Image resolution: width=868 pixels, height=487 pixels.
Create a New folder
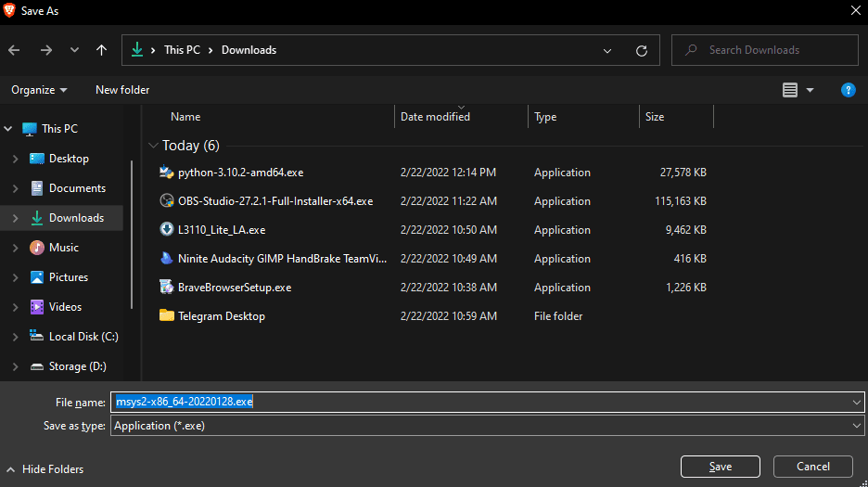click(122, 90)
